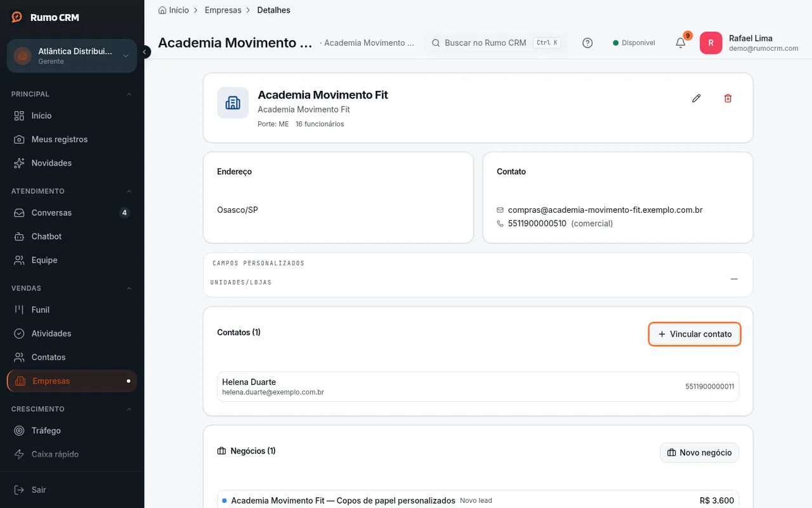Click the pencil edit icon for Academia Movimento Fit
Viewport: 812px width, 508px height.
697,98
